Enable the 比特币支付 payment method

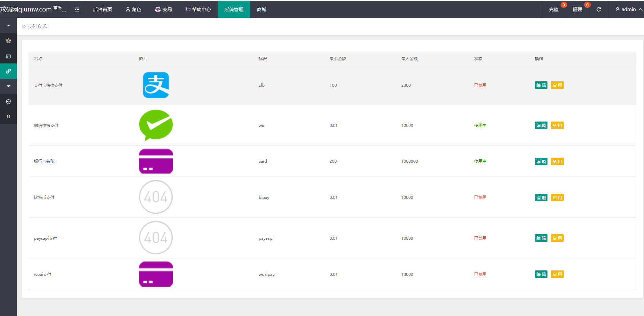pos(557,197)
